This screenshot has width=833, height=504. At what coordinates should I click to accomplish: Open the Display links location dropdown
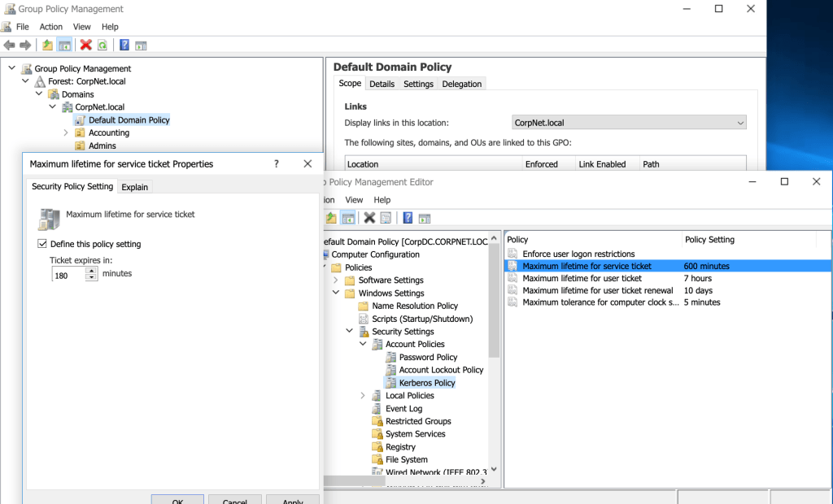pyautogui.click(x=739, y=123)
